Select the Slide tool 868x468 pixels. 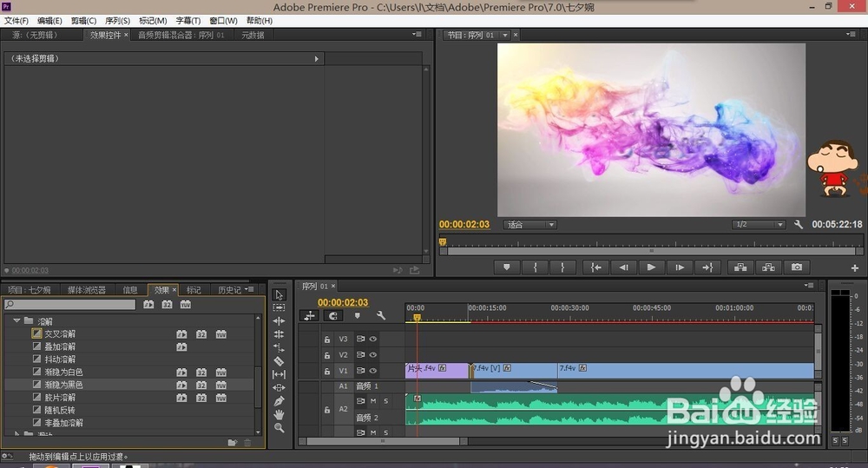point(279,388)
